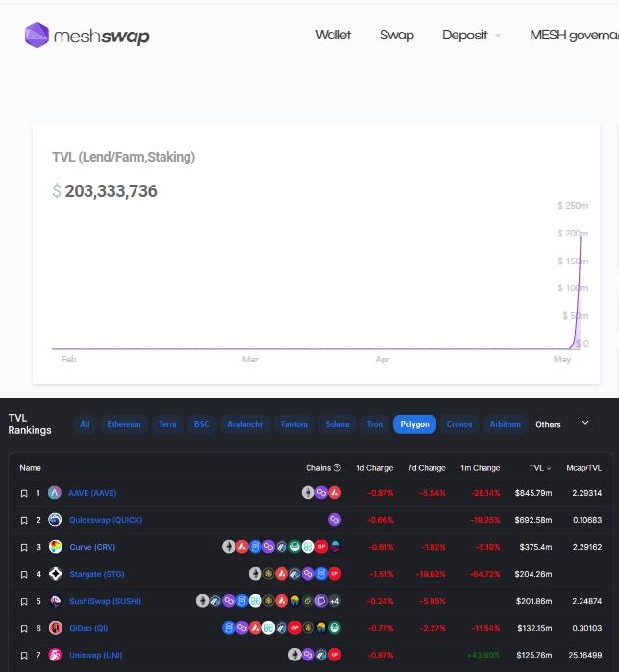This screenshot has height=672, width=619.
Task: Click the Stargate protocol logo icon
Action: (55, 574)
